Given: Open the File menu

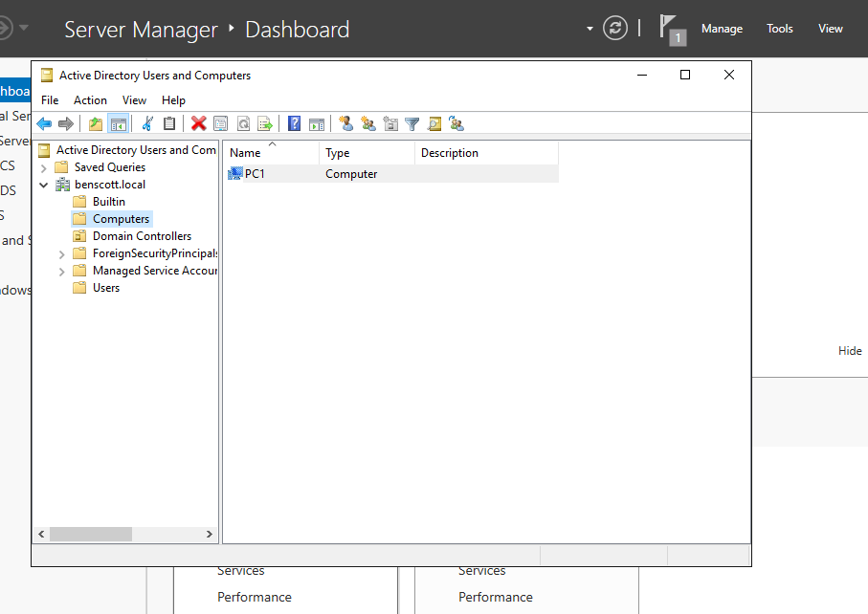Looking at the screenshot, I should click(x=50, y=100).
